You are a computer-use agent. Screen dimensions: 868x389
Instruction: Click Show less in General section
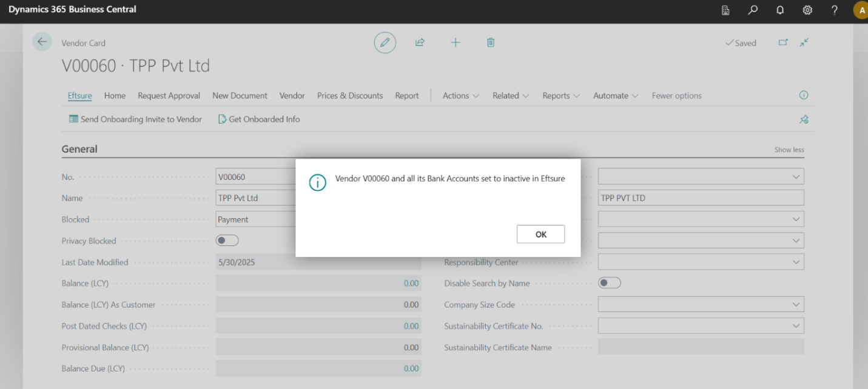coord(789,150)
